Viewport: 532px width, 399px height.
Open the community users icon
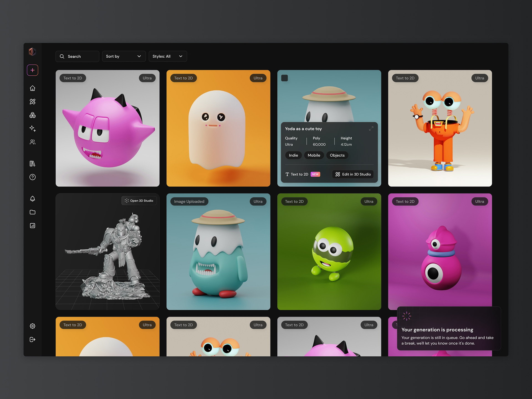32,142
